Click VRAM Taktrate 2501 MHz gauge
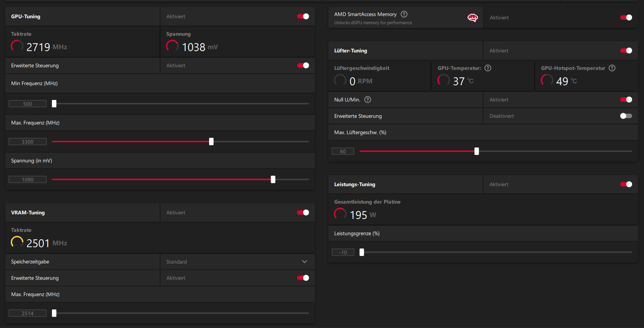 pyautogui.click(x=17, y=242)
